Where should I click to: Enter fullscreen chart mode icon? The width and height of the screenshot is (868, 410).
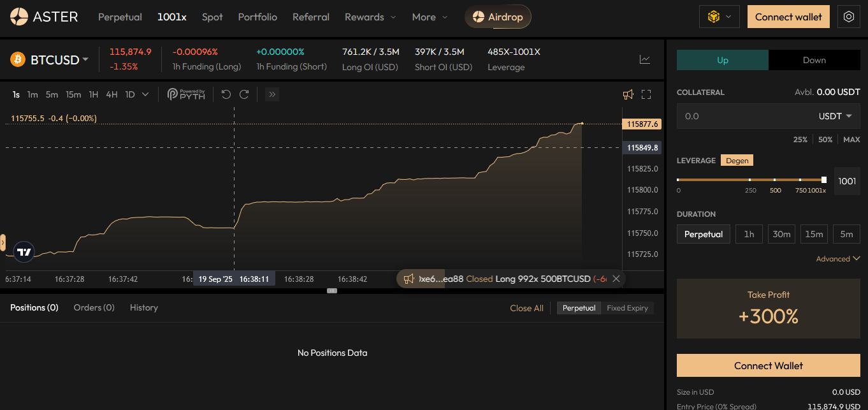click(x=646, y=94)
